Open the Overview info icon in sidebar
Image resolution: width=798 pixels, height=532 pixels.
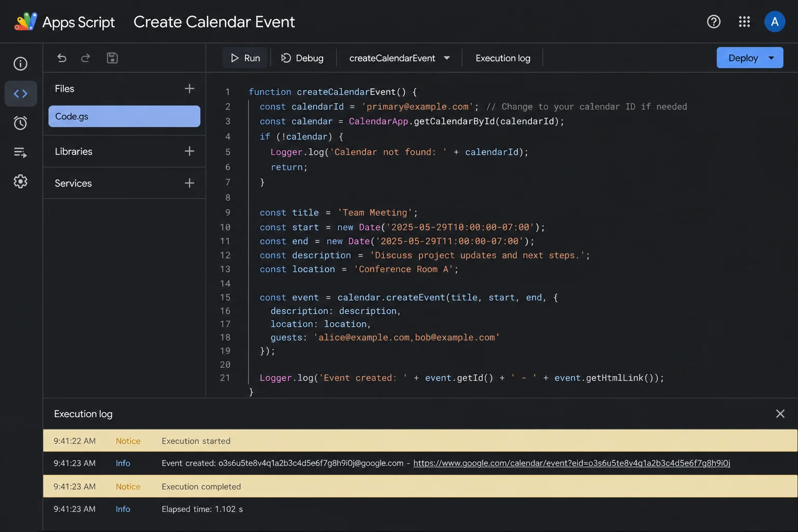click(20, 64)
